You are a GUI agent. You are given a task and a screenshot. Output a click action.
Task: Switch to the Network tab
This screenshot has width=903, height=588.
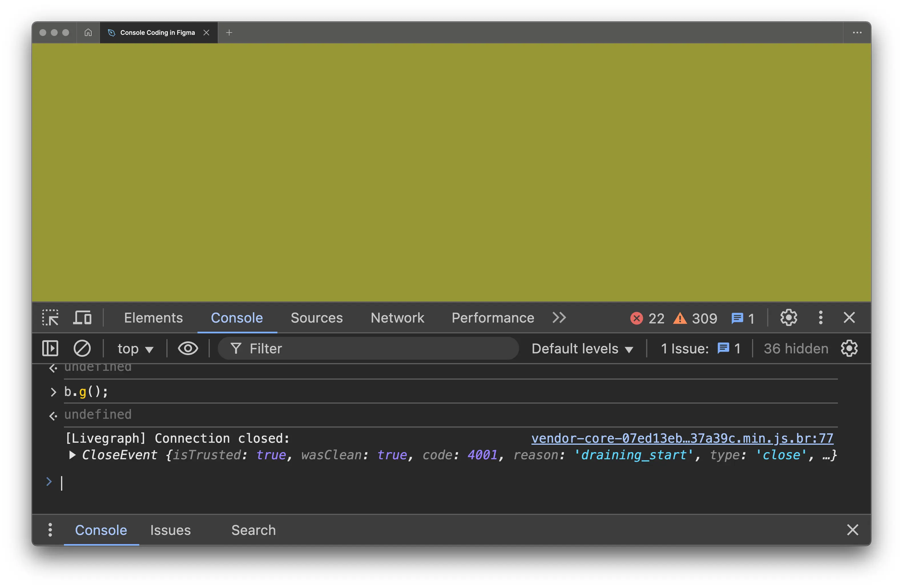click(397, 318)
